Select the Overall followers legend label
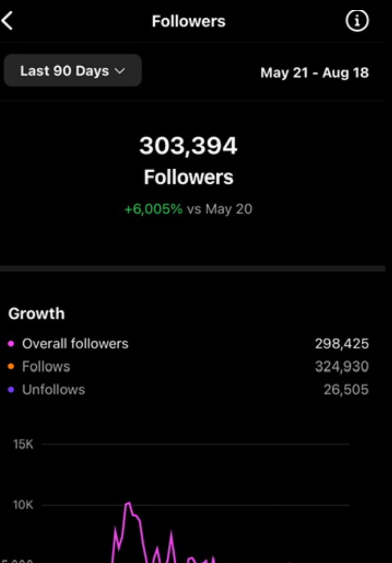This screenshot has width=392, height=563. 75,344
